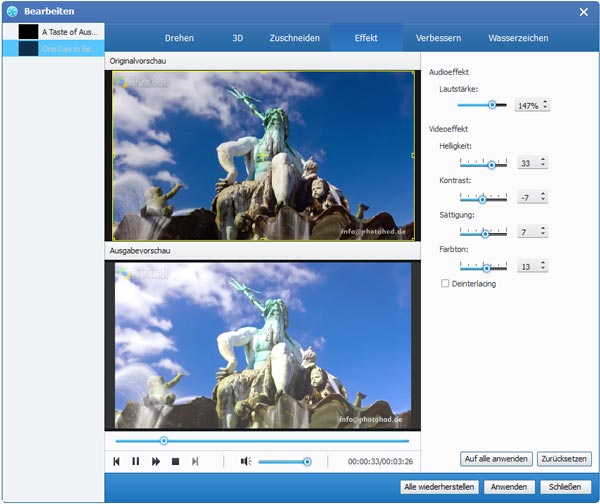Open the Drehen tab
Screen dimensions: 600x504
179,38
